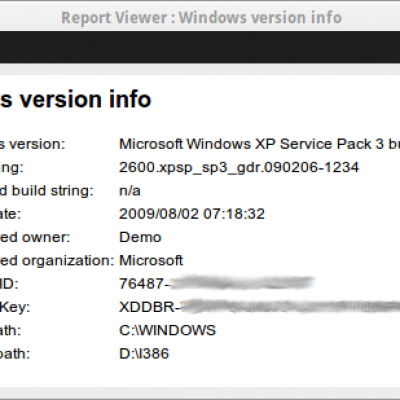Click the 'ID:' field label
This screenshot has height=400, width=400.
click(x=9, y=284)
